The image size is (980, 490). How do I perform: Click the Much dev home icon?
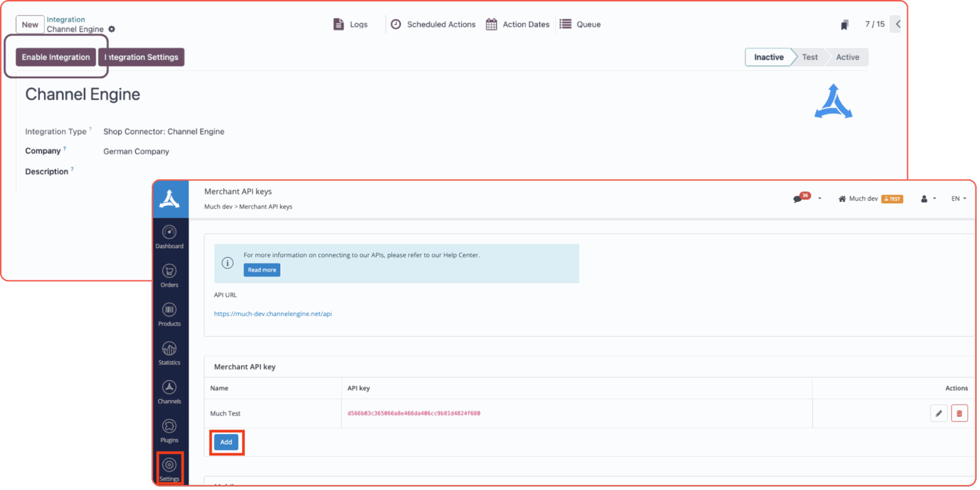pyautogui.click(x=842, y=199)
